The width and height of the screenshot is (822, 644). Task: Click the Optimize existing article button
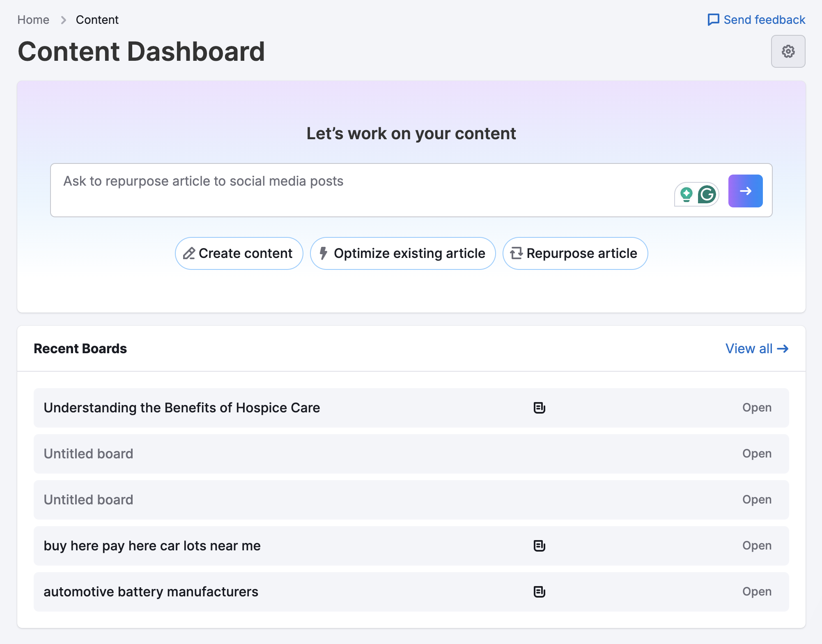[x=402, y=253]
